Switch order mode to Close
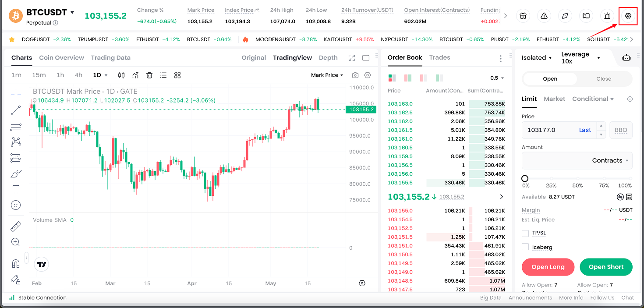Viewport: 644px width, 308px height. point(603,79)
